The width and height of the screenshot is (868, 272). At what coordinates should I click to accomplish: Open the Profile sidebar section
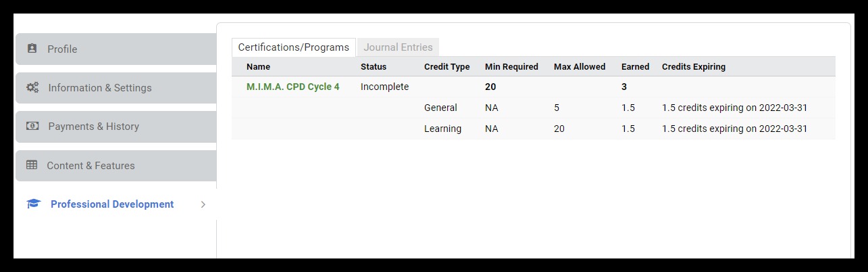click(62, 49)
